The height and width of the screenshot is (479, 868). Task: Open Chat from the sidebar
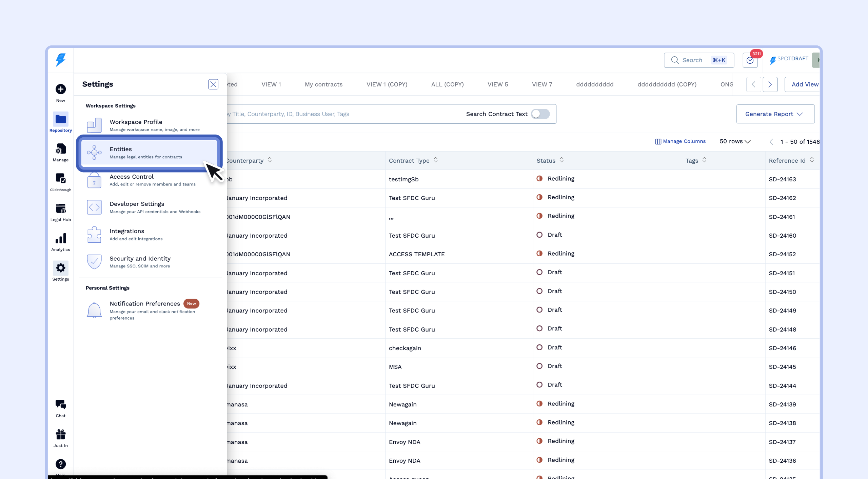(x=61, y=405)
